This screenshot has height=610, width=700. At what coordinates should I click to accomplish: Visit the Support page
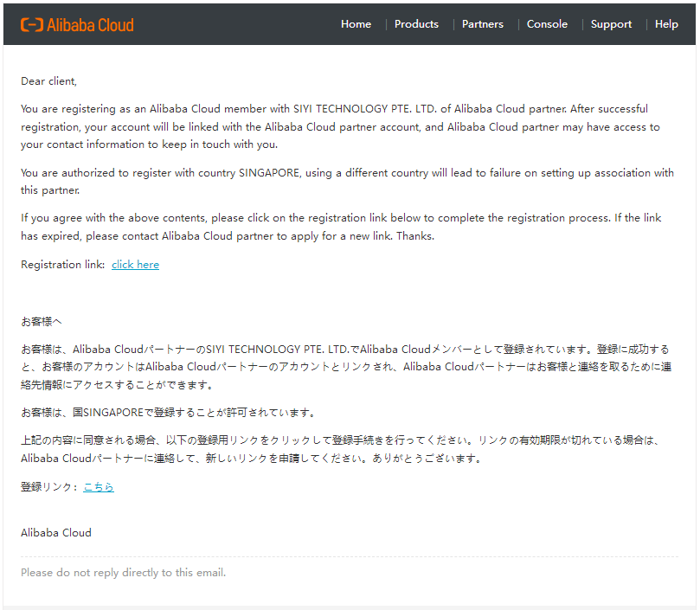611,24
